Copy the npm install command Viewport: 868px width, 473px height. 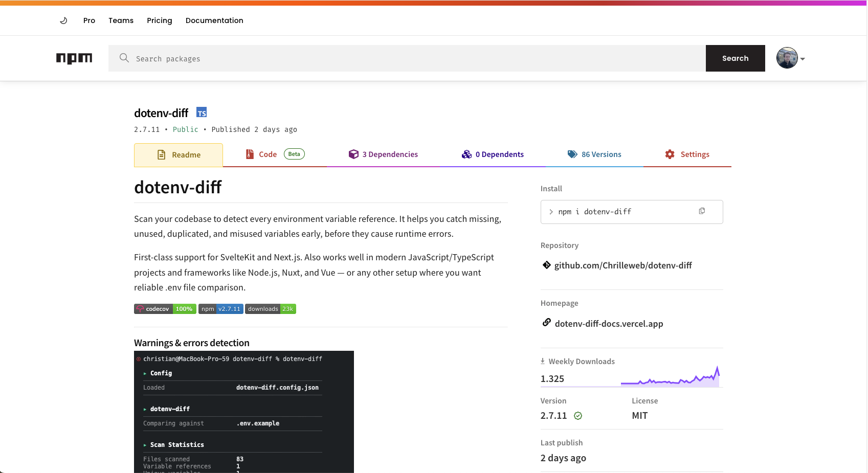click(702, 211)
